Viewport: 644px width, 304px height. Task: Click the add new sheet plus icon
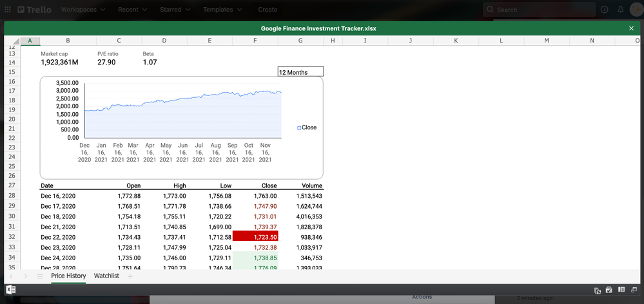pos(130,276)
